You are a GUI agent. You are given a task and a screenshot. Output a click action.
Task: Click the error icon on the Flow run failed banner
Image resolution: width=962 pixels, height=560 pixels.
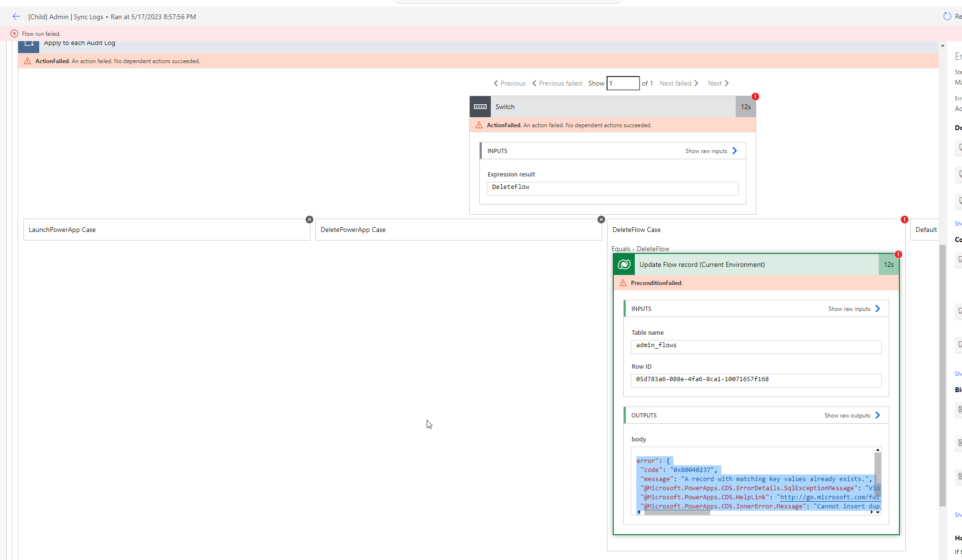[x=14, y=33]
